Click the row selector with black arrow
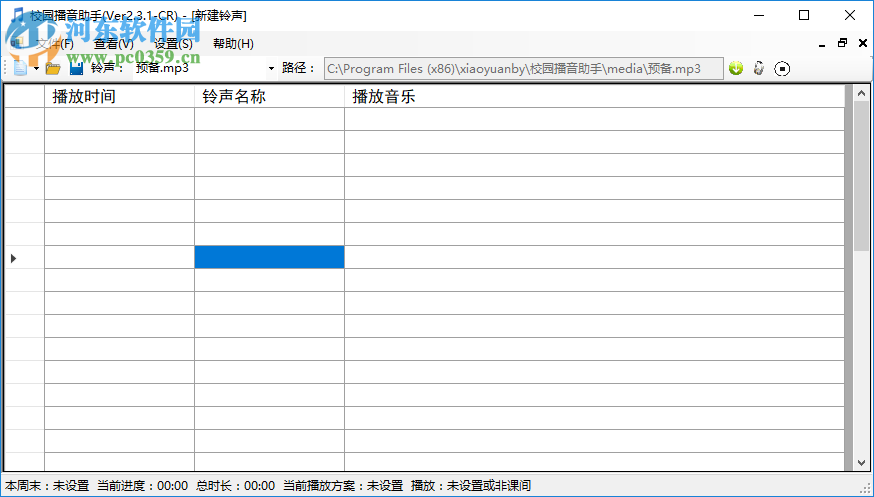 pyautogui.click(x=24, y=257)
